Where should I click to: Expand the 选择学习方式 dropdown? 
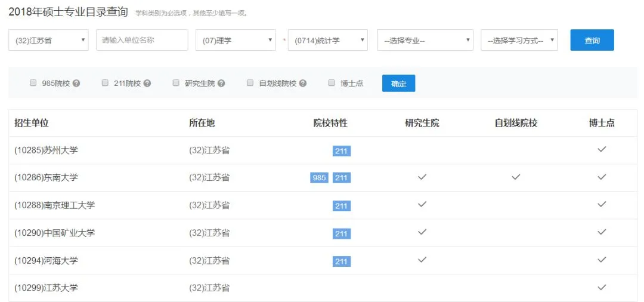coord(519,40)
